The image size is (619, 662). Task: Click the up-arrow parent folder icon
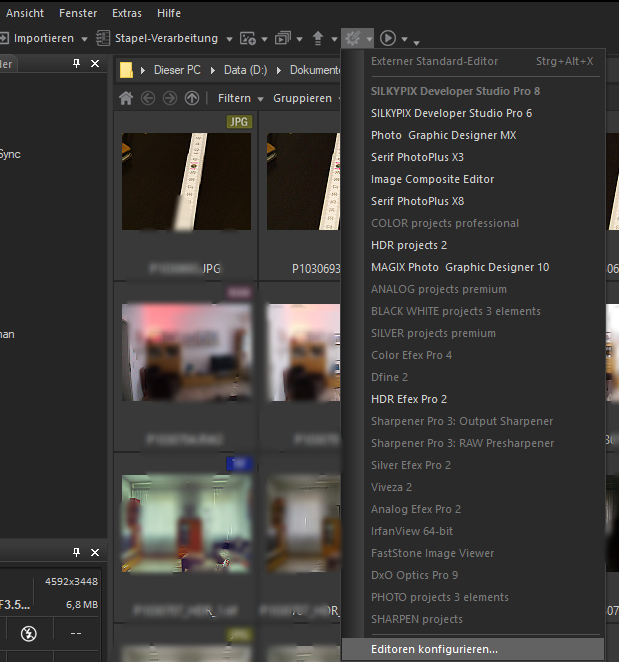pyautogui.click(x=192, y=98)
